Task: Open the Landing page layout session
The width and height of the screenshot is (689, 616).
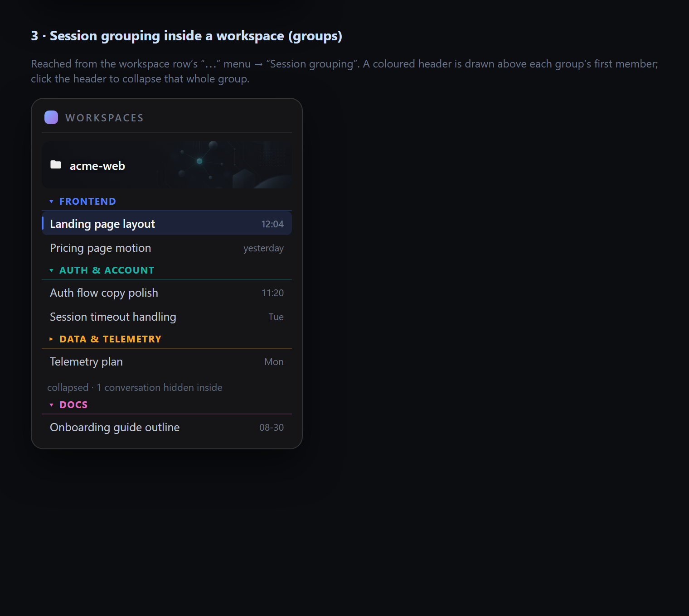Action: 167,224
